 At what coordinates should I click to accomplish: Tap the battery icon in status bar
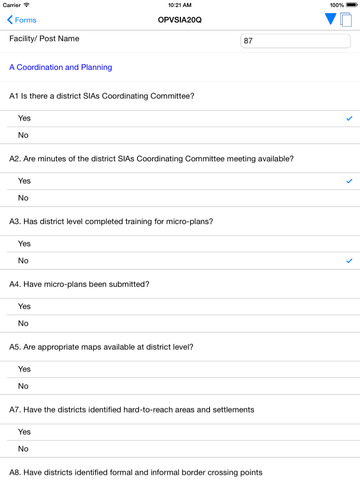tap(352, 5)
